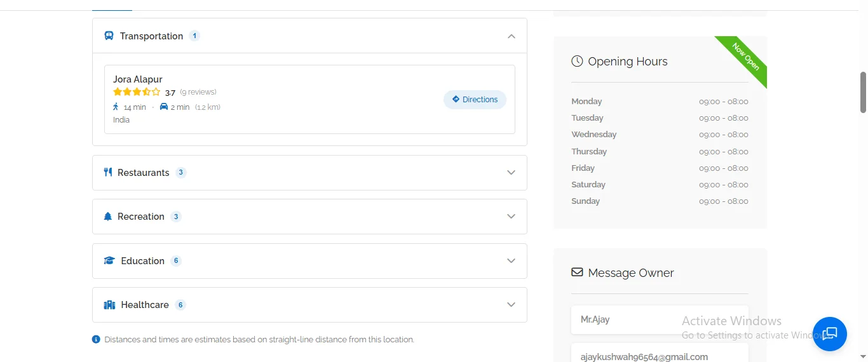Click the Restaurants section title

click(x=144, y=173)
